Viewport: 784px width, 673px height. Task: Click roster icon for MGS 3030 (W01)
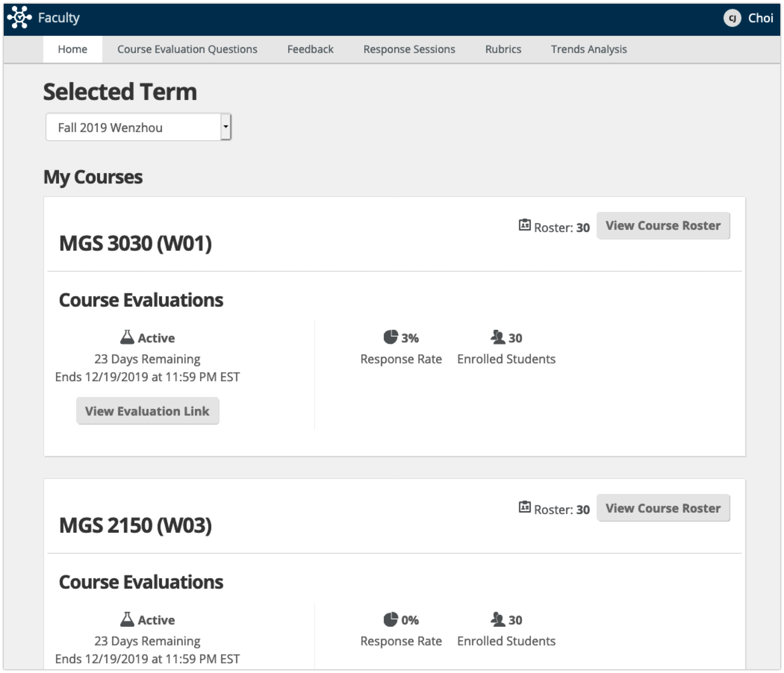click(525, 225)
